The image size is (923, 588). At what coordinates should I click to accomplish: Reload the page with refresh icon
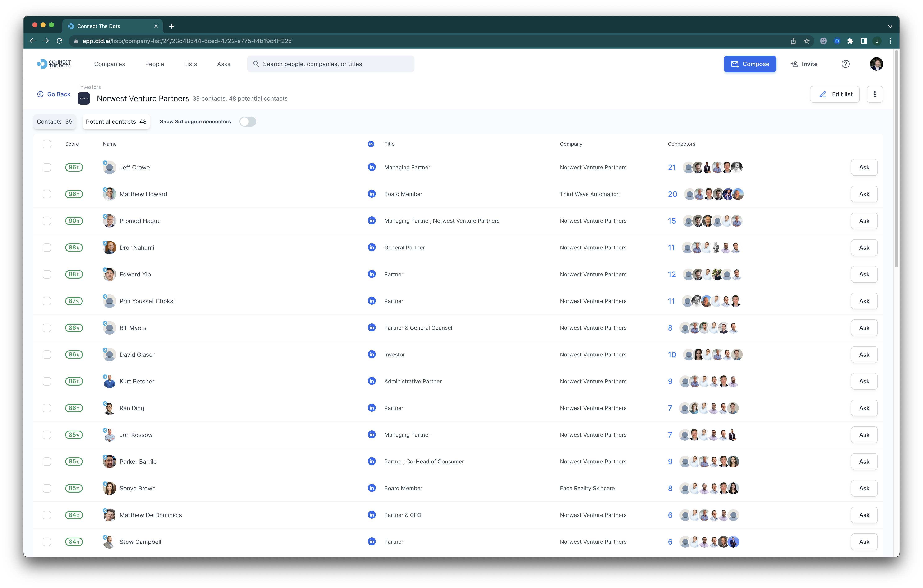pyautogui.click(x=59, y=41)
